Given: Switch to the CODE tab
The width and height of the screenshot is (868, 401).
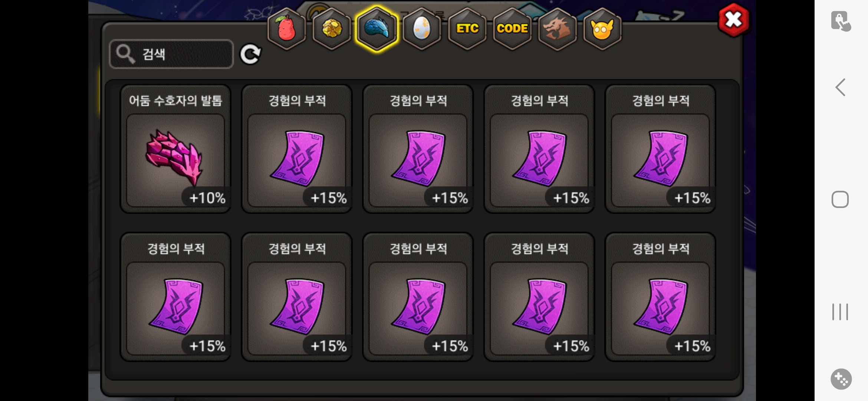Looking at the screenshot, I should (512, 29).
